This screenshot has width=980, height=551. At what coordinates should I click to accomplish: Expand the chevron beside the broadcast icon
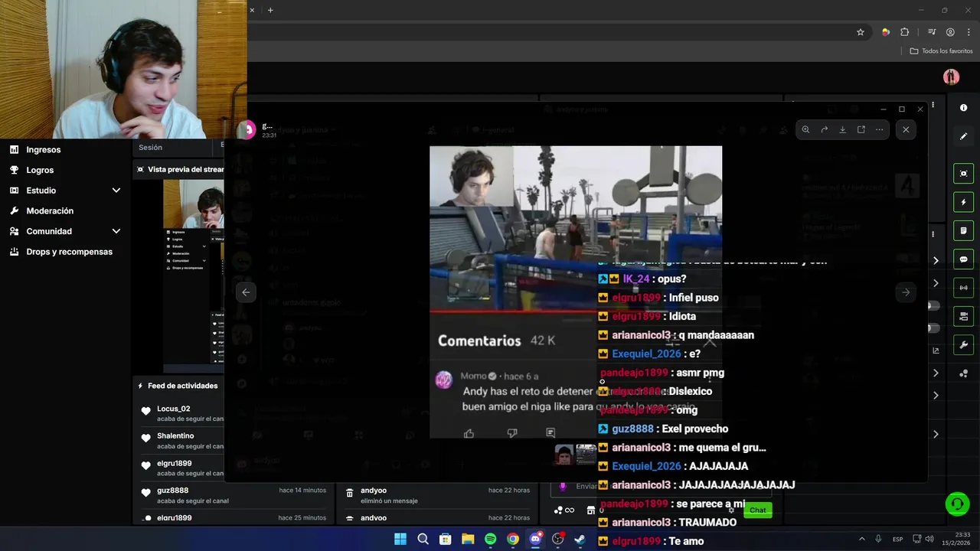(x=936, y=283)
